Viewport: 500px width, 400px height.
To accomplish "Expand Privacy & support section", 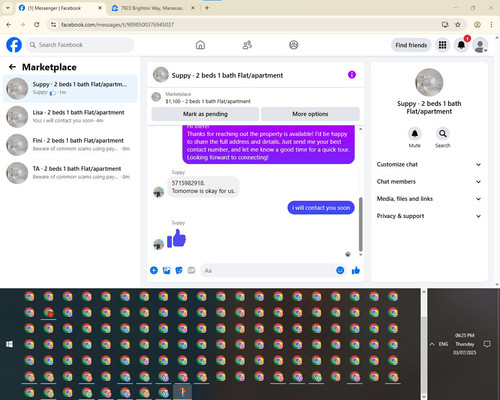I will [x=429, y=216].
